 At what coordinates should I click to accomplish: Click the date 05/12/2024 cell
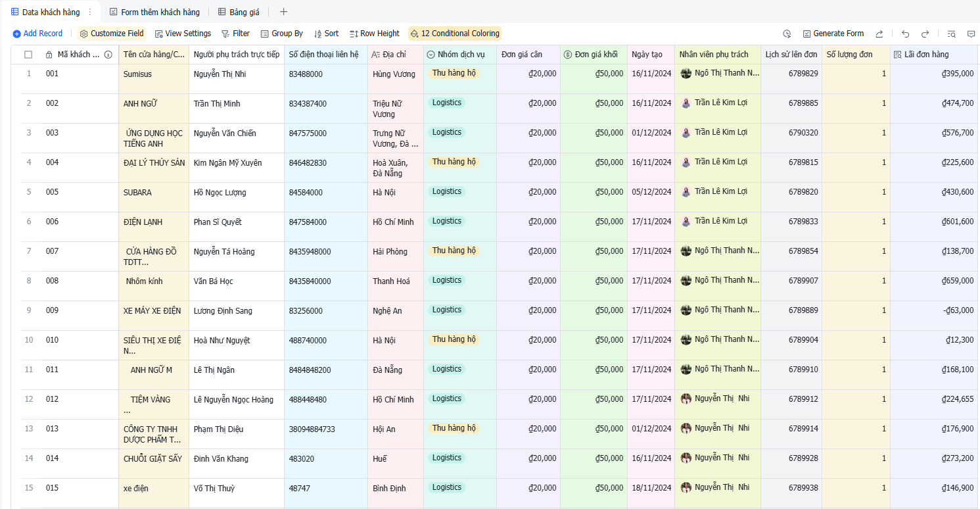pos(651,197)
